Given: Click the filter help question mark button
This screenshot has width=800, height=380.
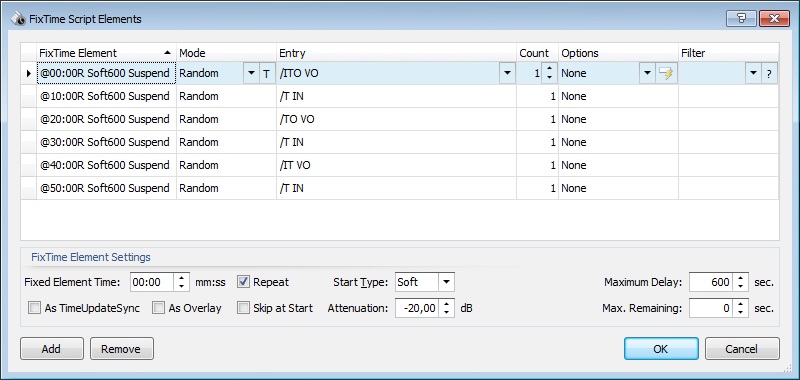Looking at the screenshot, I should pos(769,73).
